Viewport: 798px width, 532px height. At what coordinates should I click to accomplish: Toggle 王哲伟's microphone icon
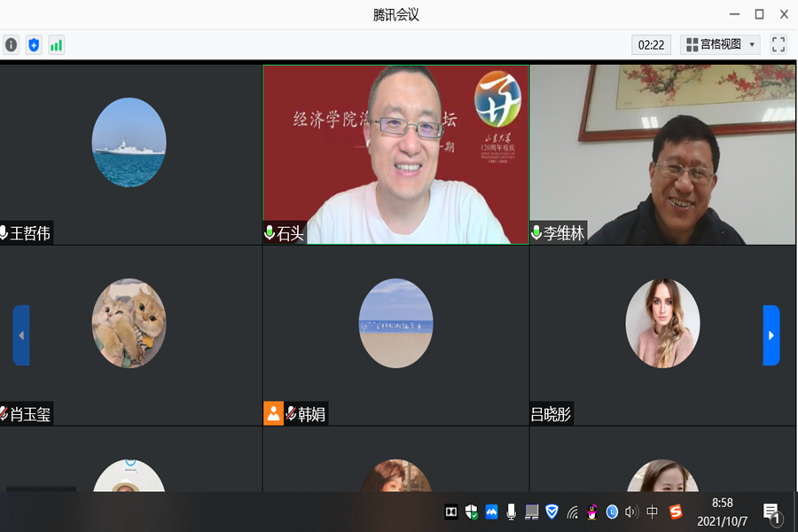coord(4,233)
